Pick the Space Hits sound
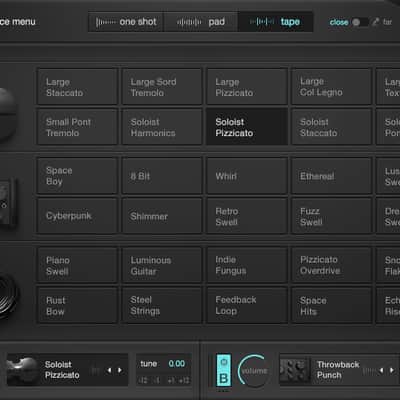 tap(332, 305)
